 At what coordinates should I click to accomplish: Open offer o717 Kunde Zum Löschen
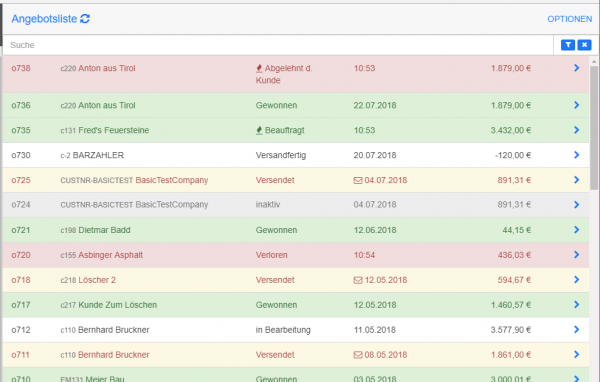pos(296,305)
